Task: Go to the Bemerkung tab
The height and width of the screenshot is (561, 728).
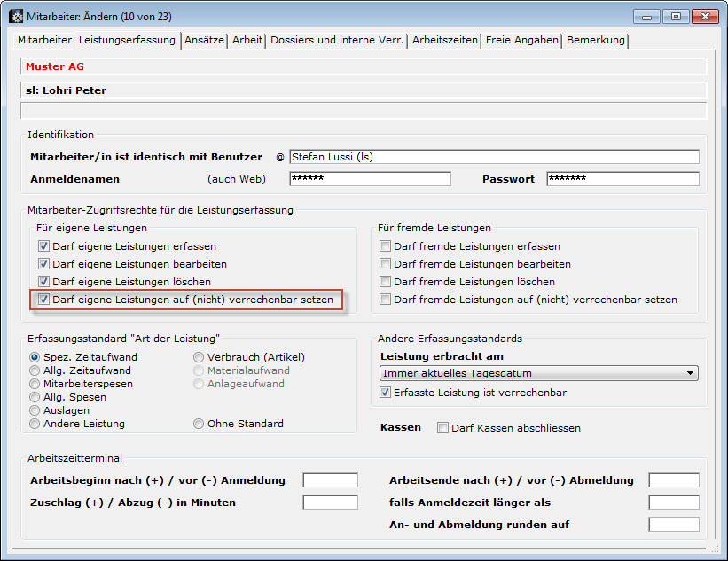Action: point(596,40)
